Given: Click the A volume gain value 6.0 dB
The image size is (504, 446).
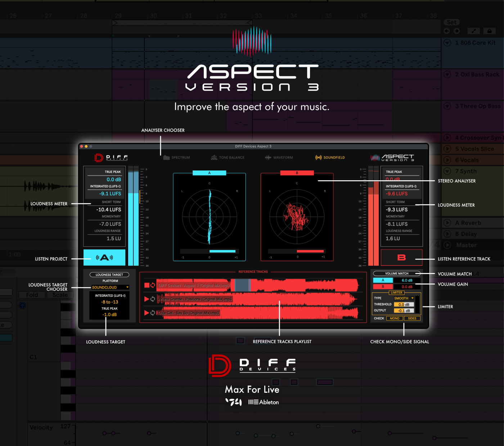Looking at the screenshot, I should (x=407, y=280).
